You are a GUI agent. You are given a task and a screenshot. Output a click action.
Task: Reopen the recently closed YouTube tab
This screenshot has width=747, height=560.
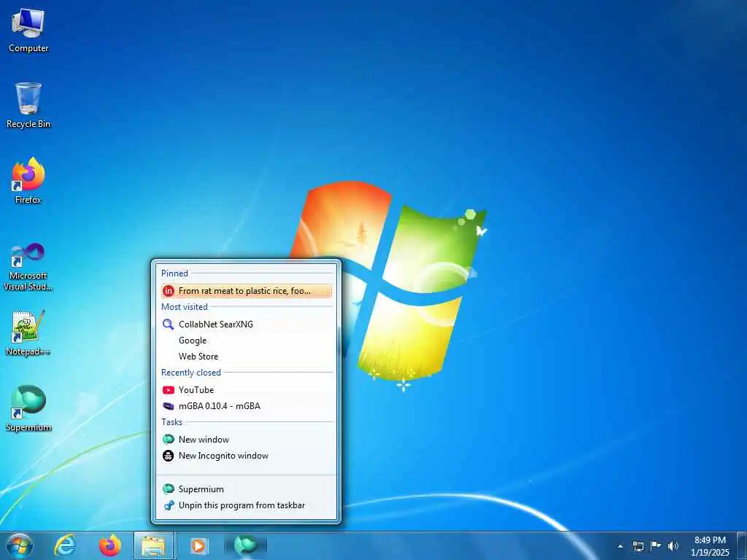tap(247, 390)
